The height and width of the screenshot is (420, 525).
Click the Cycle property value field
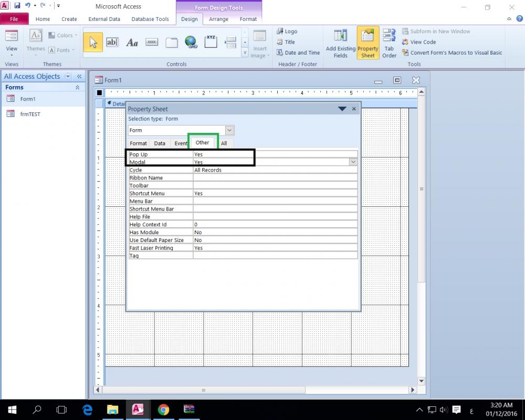[275, 170]
